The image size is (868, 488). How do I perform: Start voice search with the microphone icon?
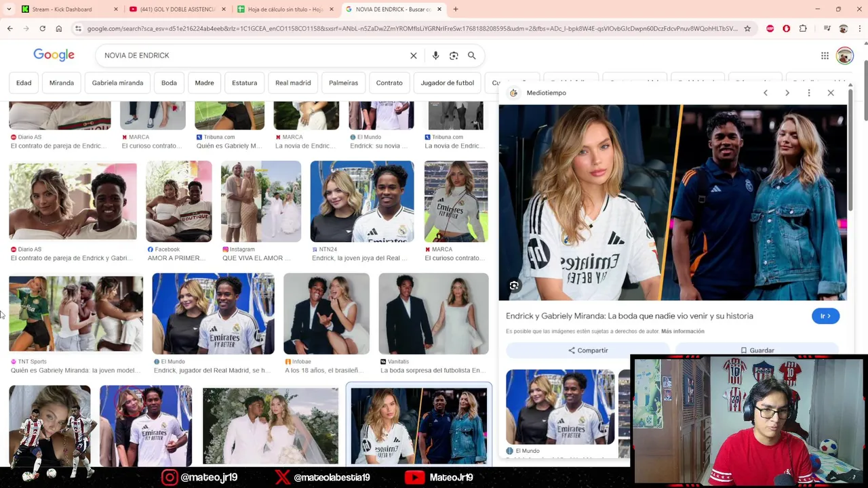tap(435, 56)
